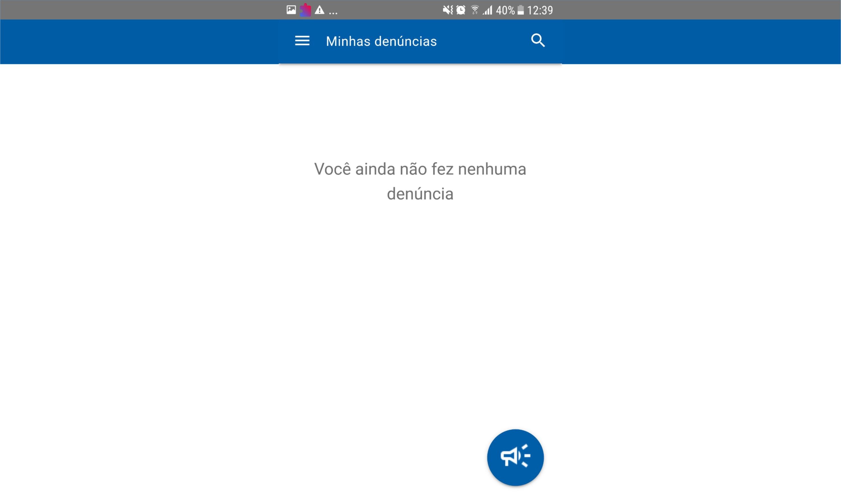Click the word 'denúncia' in empty message
The width and height of the screenshot is (841, 504).
(x=420, y=194)
